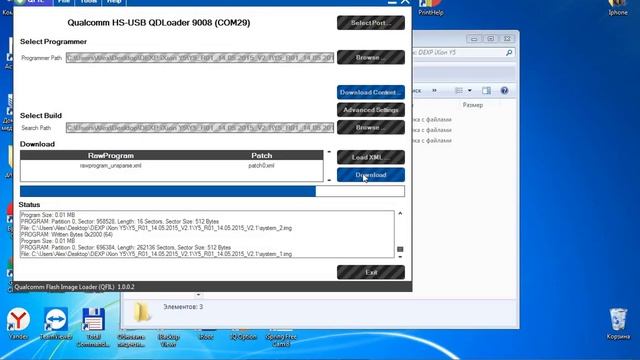Click the Status log up arrow

[x=400, y=213]
